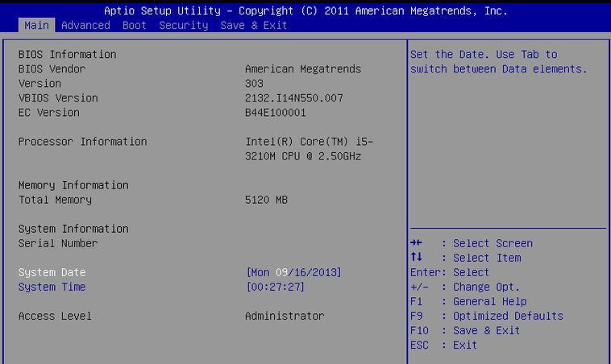This screenshot has width=611, height=364.
Task: Click the Select Screen help entry
Action: click(472, 243)
